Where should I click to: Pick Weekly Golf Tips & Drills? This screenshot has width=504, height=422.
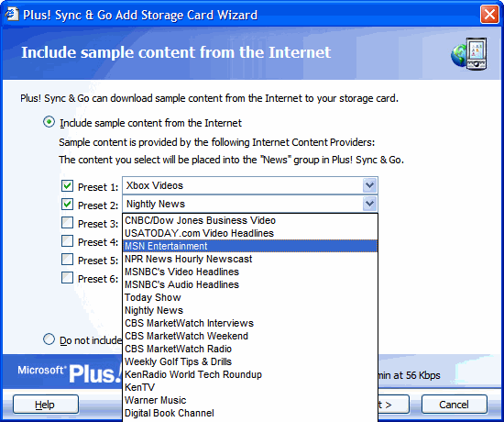tap(250, 362)
